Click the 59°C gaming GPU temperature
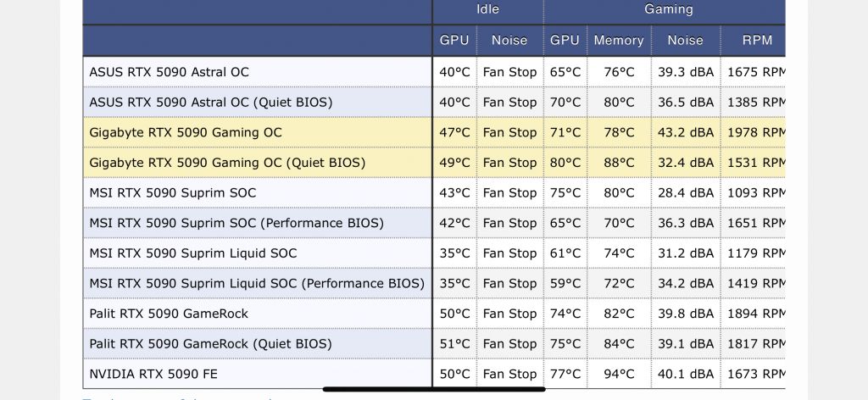Screen dimensions: 868x400 pos(565,283)
